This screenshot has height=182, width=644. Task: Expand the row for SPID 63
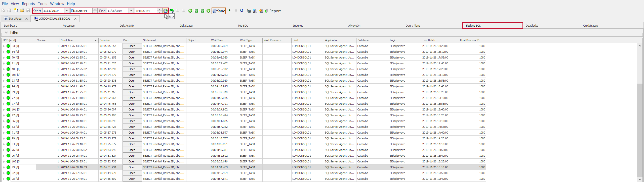(4, 46)
